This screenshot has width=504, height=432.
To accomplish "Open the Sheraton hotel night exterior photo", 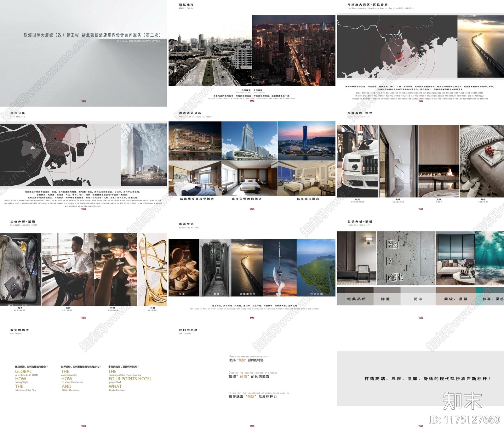I will (195, 141).
